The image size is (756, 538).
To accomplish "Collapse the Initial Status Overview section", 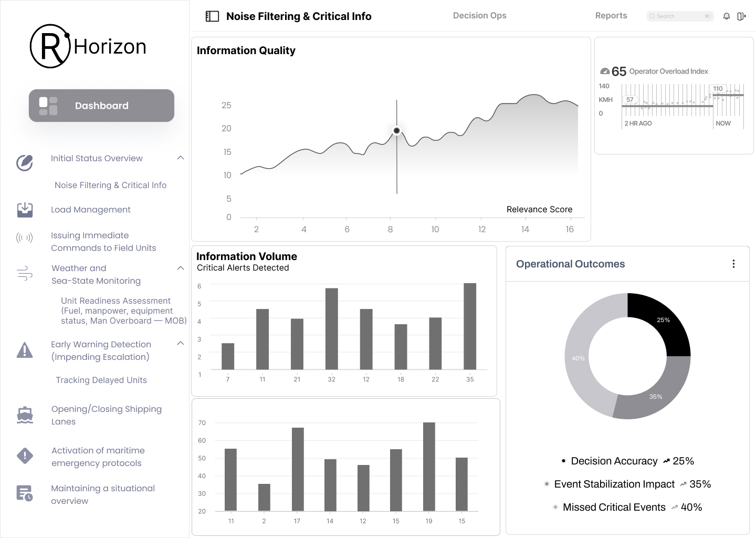I will tap(181, 158).
